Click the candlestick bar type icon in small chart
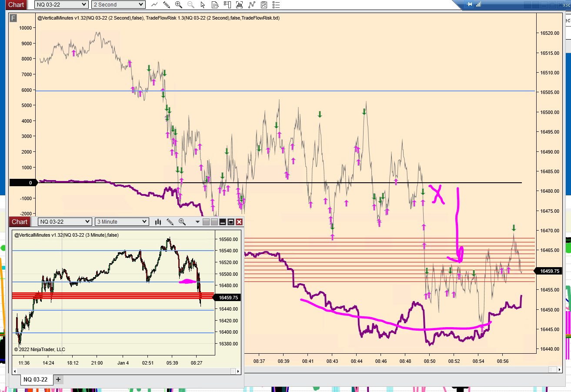This screenshot has width=571, height=392. [x=158, y=222]
